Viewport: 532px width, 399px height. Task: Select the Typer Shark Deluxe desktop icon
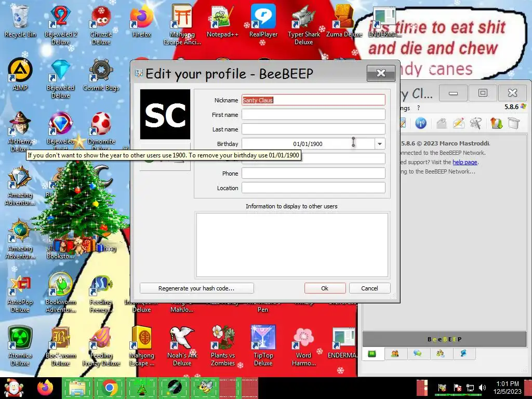click(303, 24)
